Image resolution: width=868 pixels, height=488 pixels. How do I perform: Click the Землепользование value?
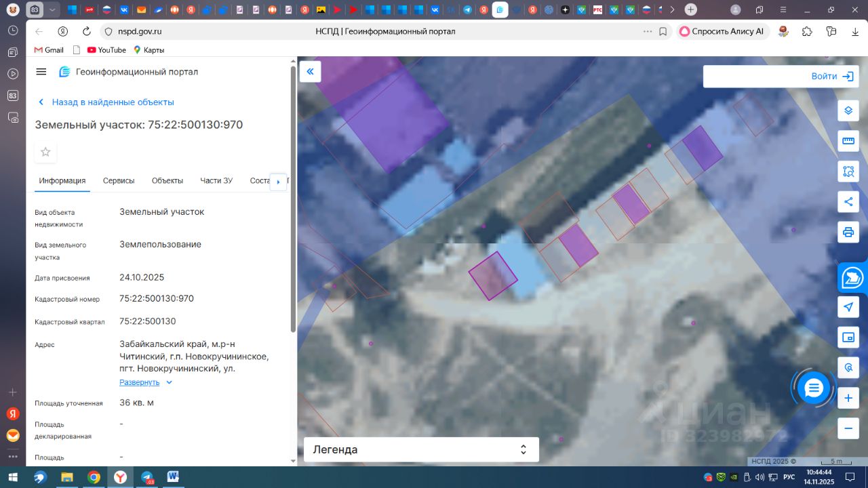click(160, 244)
